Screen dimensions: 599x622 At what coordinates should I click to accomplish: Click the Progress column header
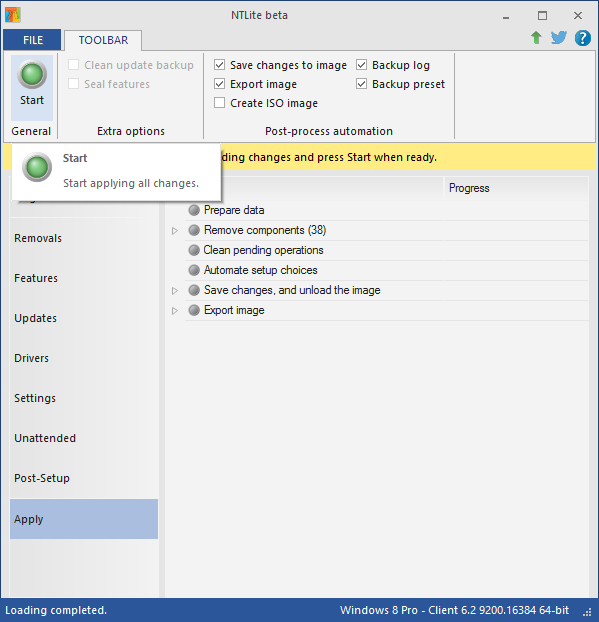[516, 188]
